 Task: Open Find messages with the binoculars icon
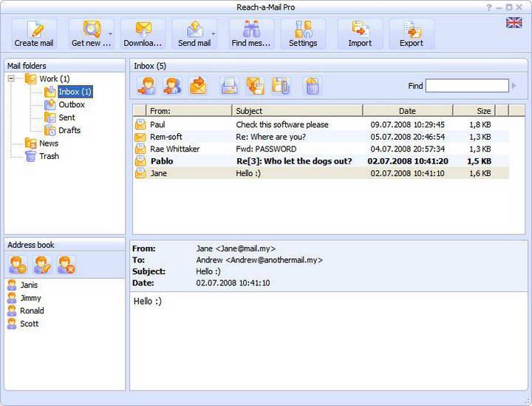click(251, 33)
